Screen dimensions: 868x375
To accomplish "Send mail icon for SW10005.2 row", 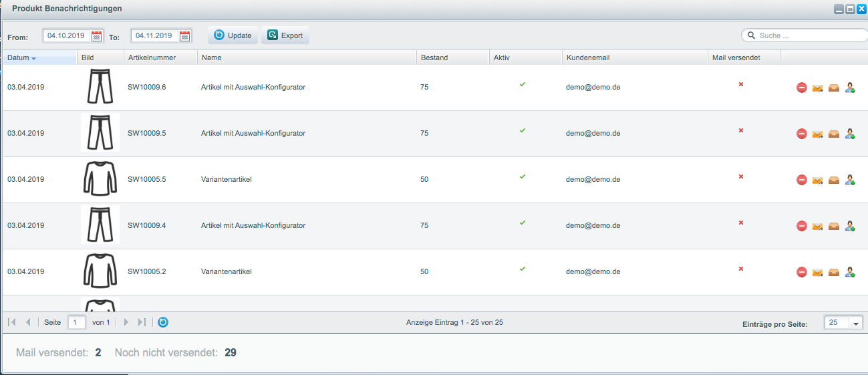I will click(x=818, y=272).
